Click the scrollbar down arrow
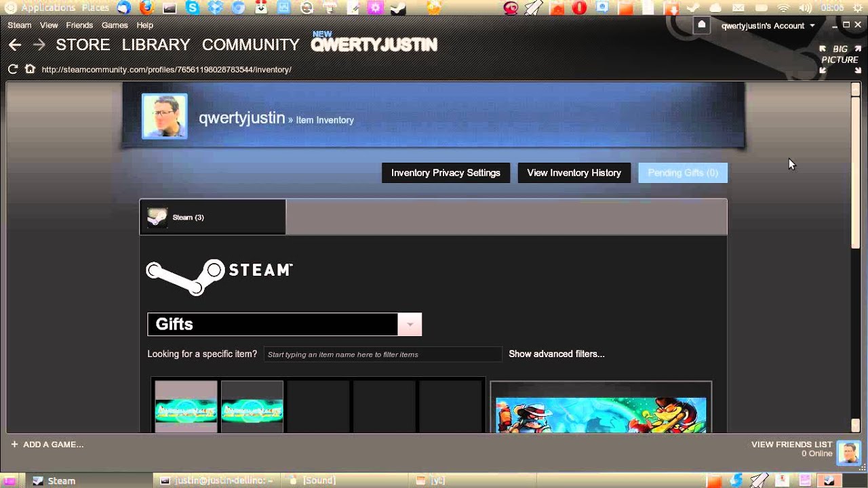Screen dimensions: 868x488 [x=856, y=426]
